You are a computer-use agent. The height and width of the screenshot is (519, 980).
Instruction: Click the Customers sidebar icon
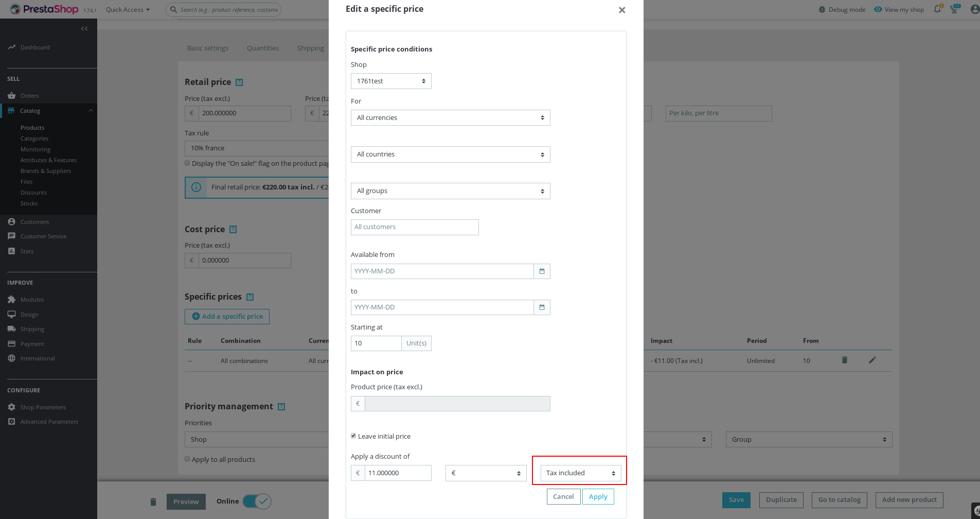point(11,222)
